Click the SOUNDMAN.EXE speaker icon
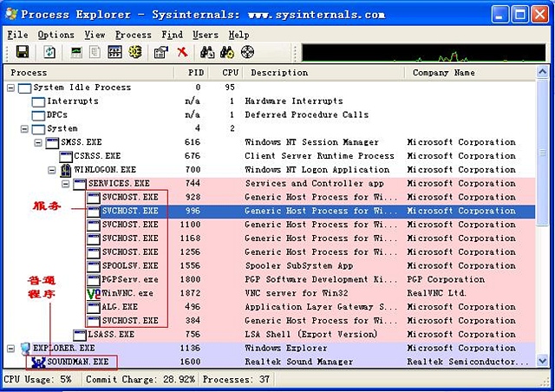 (x=38, y=362)
